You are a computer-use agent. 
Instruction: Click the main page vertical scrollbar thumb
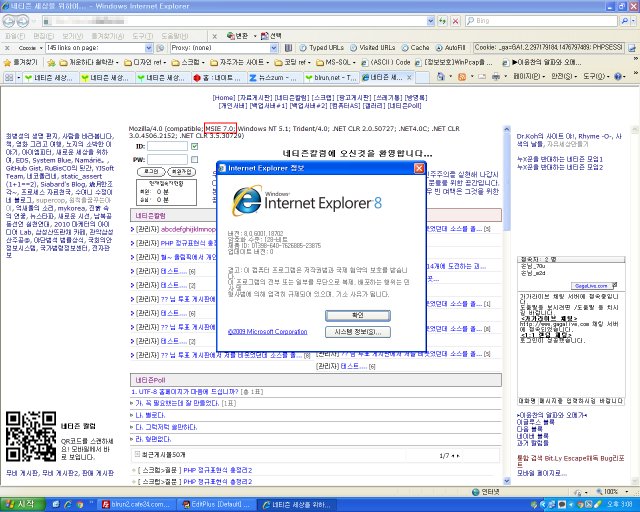pyautogui.click(x=507, y=180)
